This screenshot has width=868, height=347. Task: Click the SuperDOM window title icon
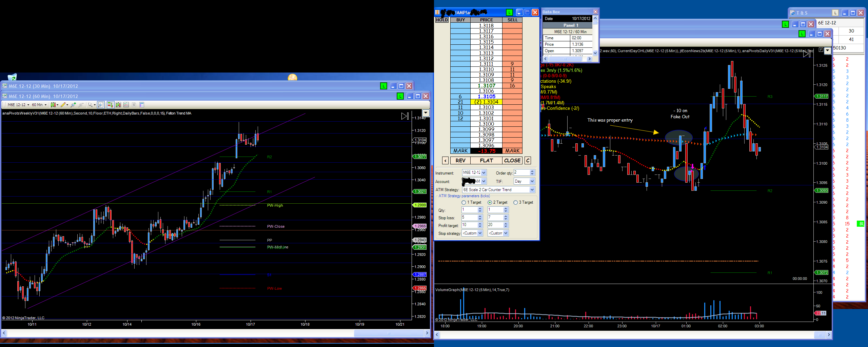point(437,13)
